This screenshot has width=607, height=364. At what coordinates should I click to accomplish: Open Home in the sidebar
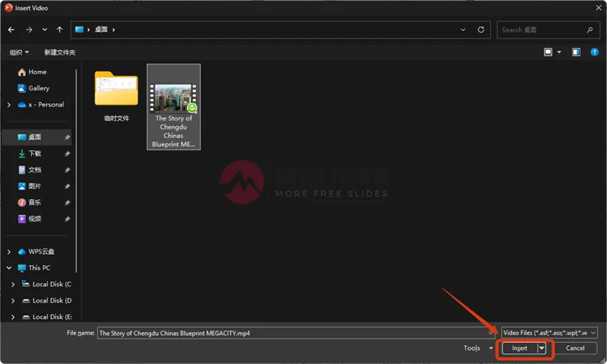coord(37,72)
